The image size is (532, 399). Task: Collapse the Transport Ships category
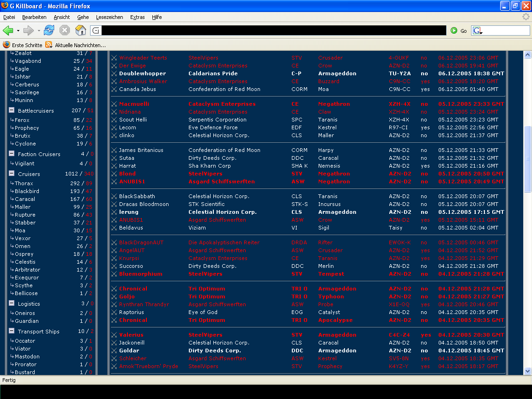click(x=12, y=331)
